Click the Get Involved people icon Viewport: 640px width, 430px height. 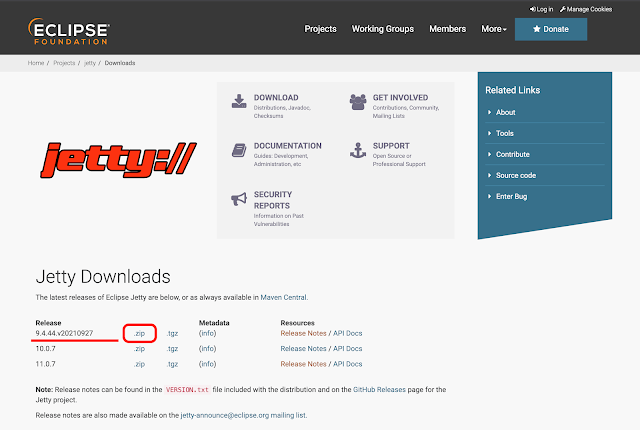(358, 102)
